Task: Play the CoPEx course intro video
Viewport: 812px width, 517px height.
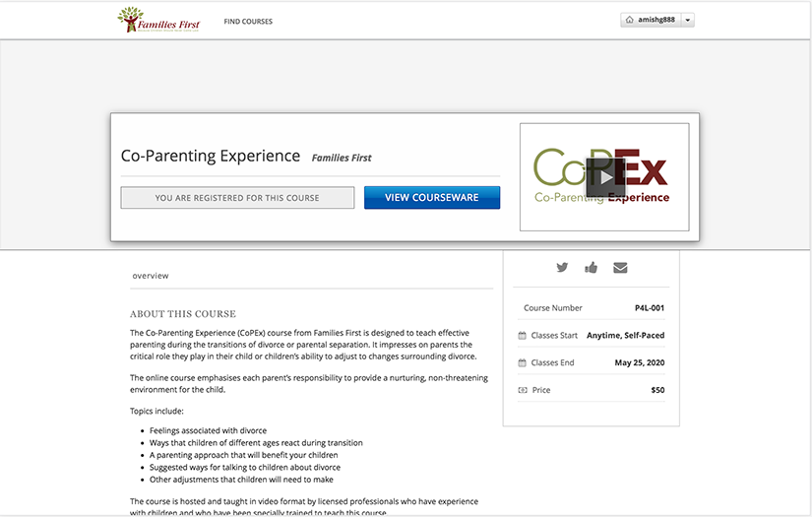Action: 605,177
